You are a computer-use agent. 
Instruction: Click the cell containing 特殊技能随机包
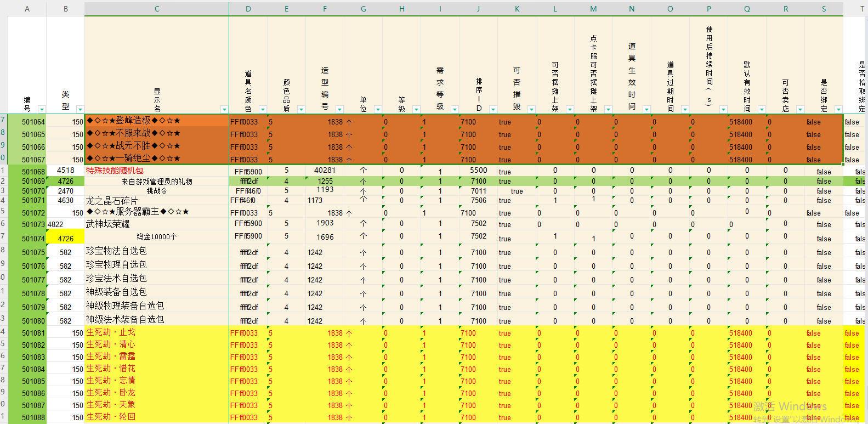point(115,171)
